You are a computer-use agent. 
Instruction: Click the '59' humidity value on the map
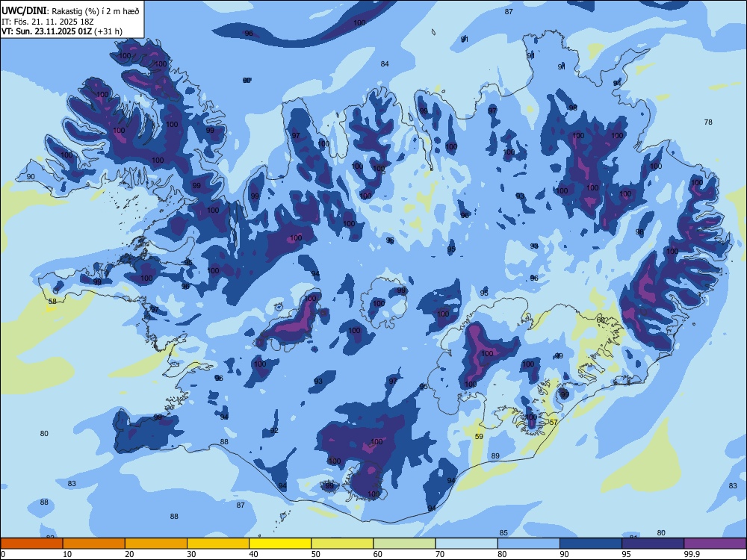point(480,437)
